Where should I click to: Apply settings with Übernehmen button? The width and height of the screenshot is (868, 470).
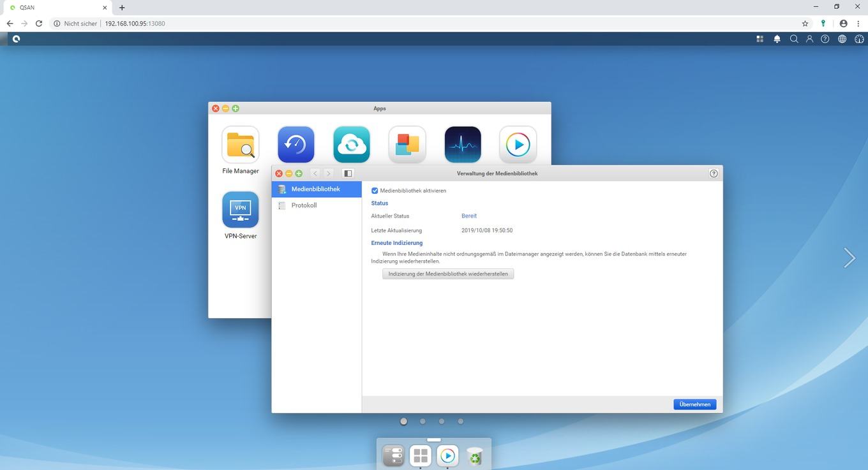point(695,404)
